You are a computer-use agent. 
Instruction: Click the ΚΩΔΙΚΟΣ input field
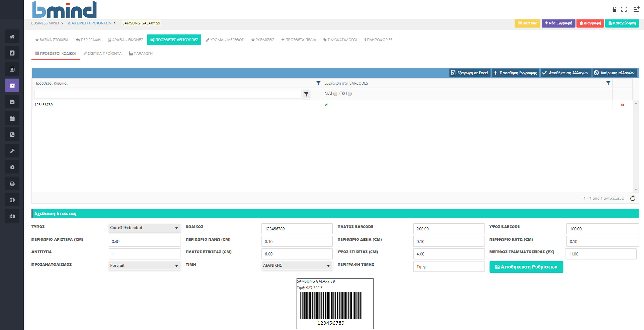coord(297,229)
